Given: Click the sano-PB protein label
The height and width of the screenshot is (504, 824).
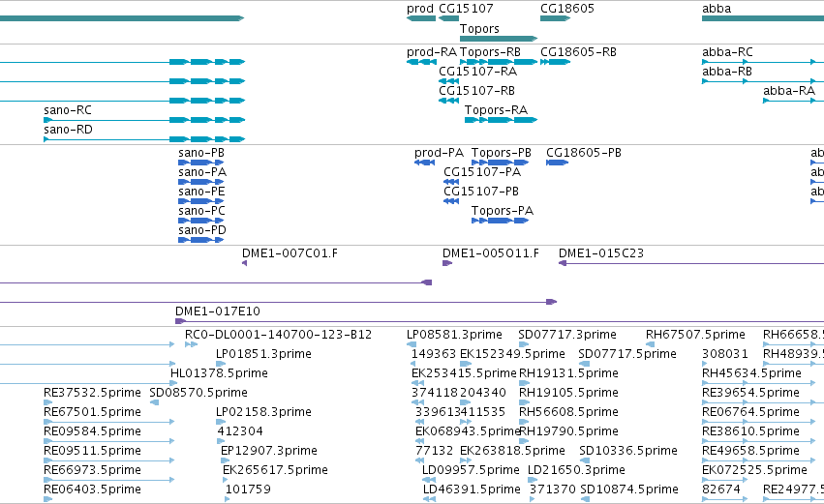Looking at the screenshot, I should (x=201, y=153).
